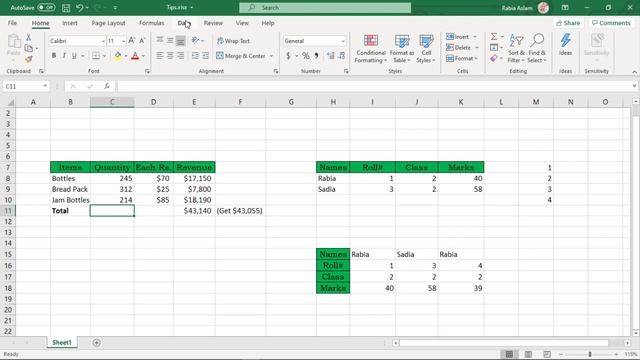Open the Borders dropdown arrow
Viewport: 640px width, 360px height.
pos(104,56)
